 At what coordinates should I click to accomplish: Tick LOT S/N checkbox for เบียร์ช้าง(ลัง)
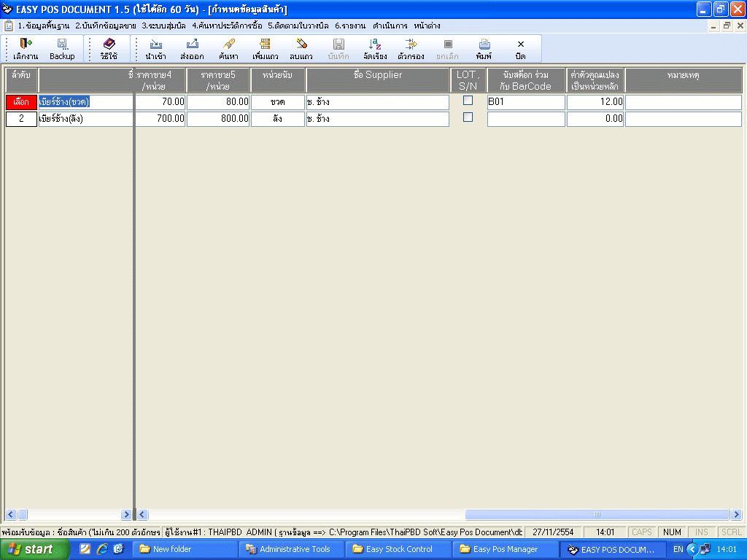coord(468,117)
